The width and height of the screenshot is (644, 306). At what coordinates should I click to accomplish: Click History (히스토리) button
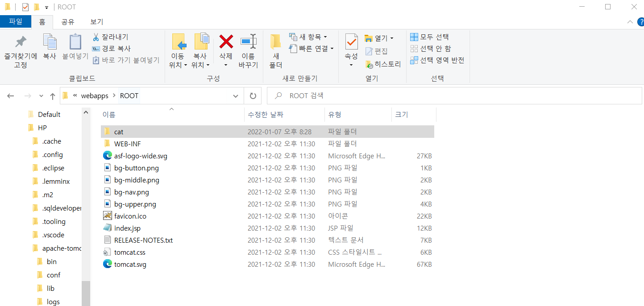[x=383, y=64]
